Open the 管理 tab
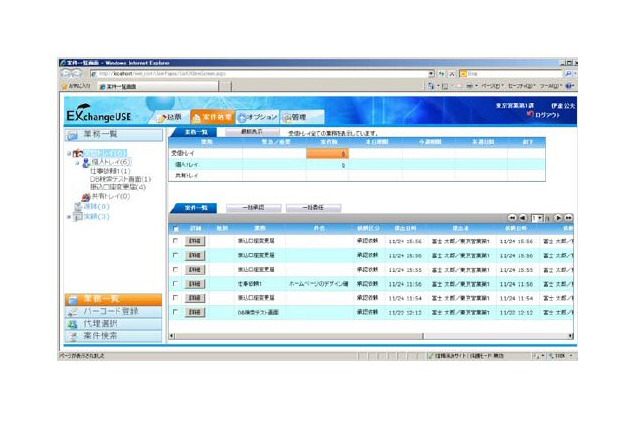This screenshot has height=426, width=640. tap(302, 117)
